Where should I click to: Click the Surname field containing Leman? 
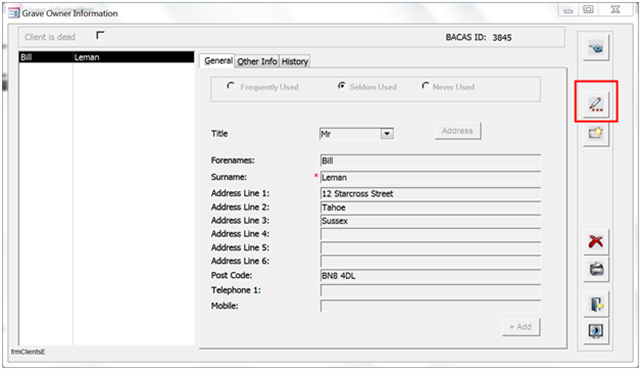click(x=430, y=177)
